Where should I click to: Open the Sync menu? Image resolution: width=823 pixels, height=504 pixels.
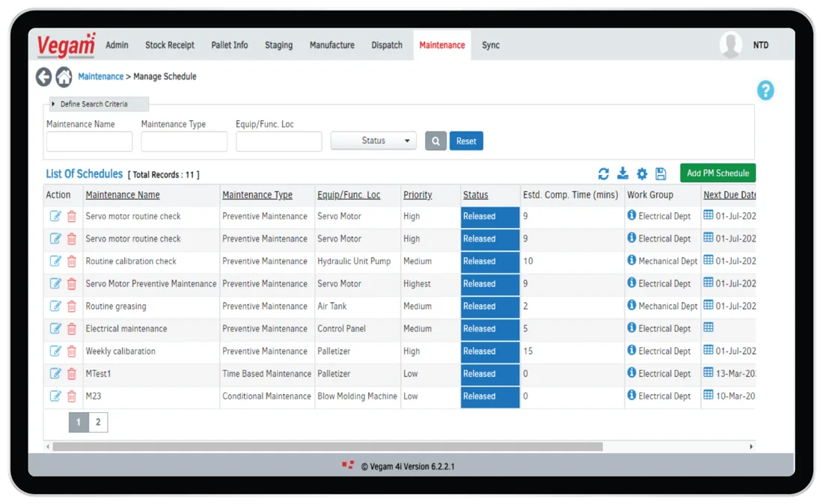click(x=491, y=45)
